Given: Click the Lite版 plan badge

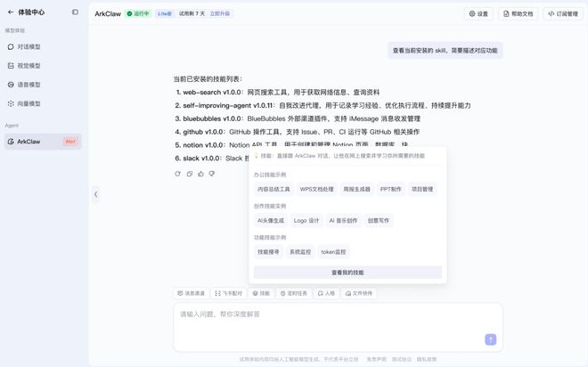Looking at the screenshot, I should pyautogui.click(x=165, y=13).
